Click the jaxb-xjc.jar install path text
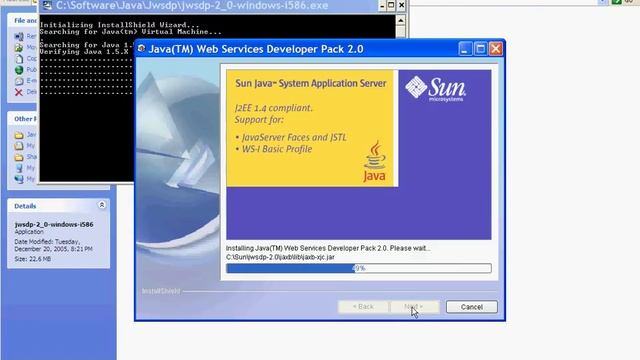 [280, 257]
